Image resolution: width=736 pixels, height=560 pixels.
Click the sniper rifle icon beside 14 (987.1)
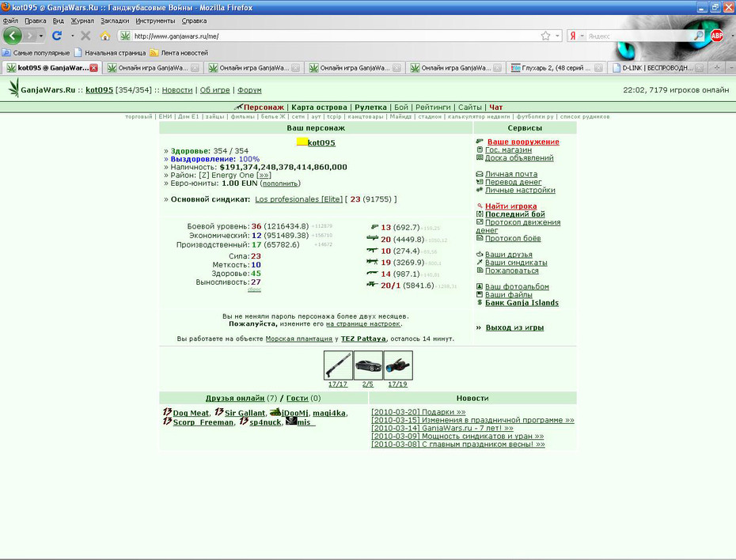pyautogui.click(x=372, y=274)
